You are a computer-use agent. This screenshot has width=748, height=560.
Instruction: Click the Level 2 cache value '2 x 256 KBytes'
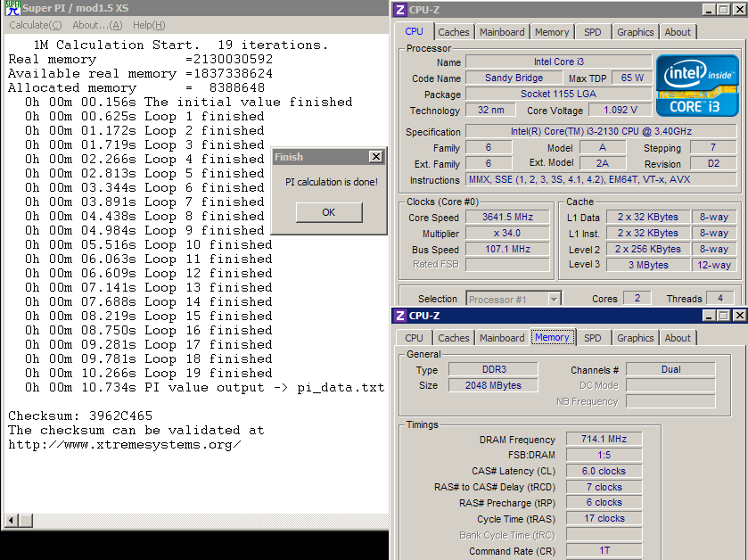648,249
